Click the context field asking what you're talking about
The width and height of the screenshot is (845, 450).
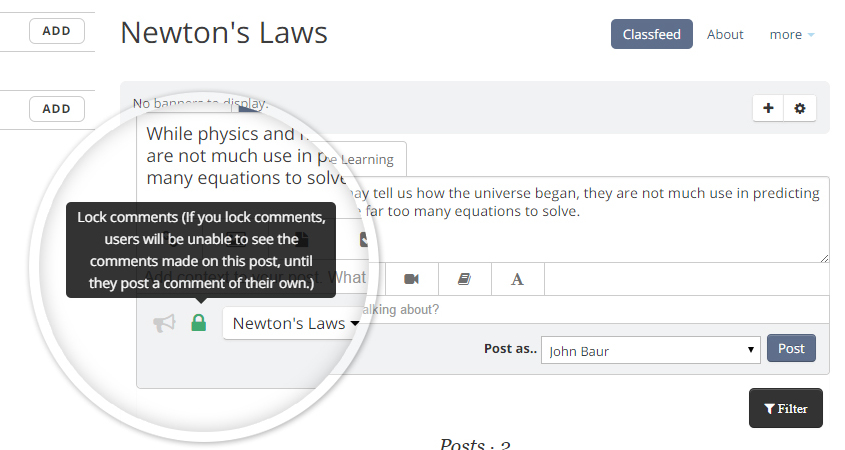[593, 309]
